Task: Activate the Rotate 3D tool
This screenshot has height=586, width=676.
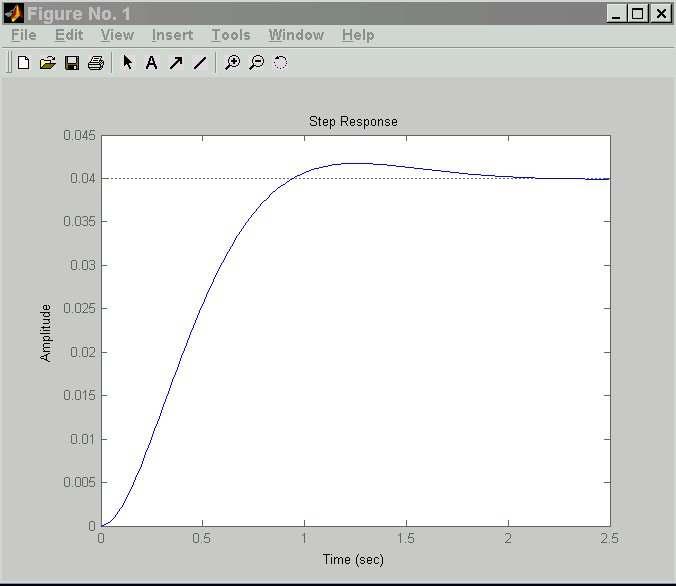Action: [280, 63]
